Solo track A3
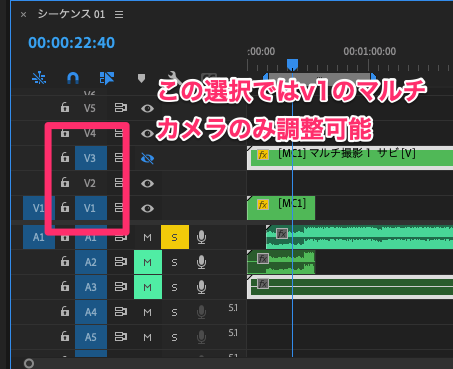Viewport: 453px width, 369px height. 174,287
